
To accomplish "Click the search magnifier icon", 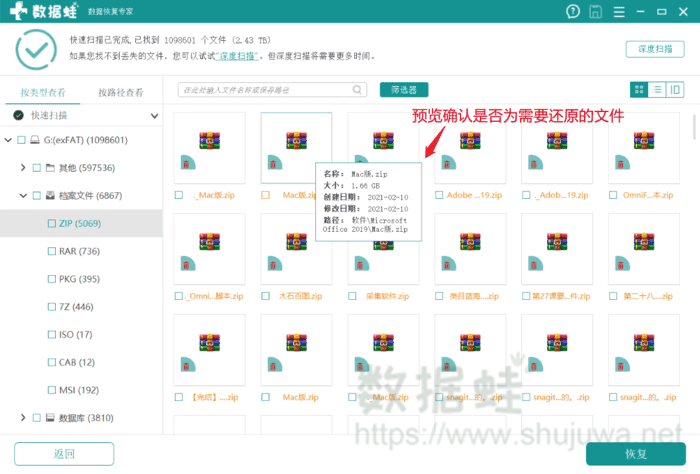I will click(357, 90).
